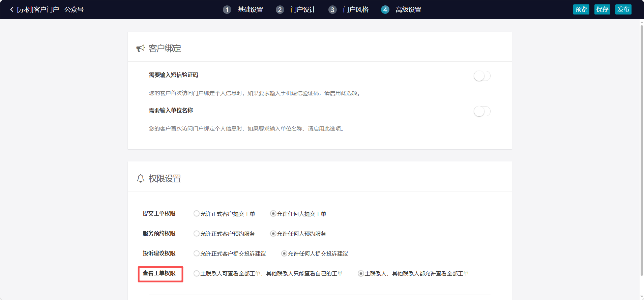This screenshot has height=300, width=644.
Task: Click the step 3 number circle
Action: pos(332,10)
